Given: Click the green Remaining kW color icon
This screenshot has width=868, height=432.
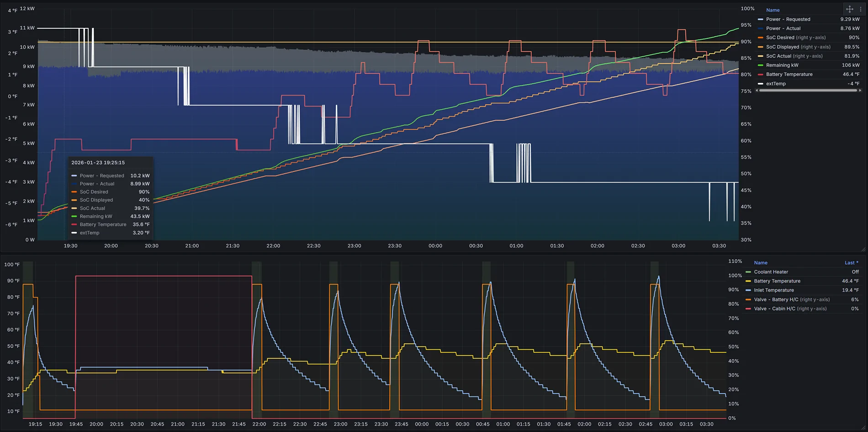Looking at the screenshot, I should [760, 65].
